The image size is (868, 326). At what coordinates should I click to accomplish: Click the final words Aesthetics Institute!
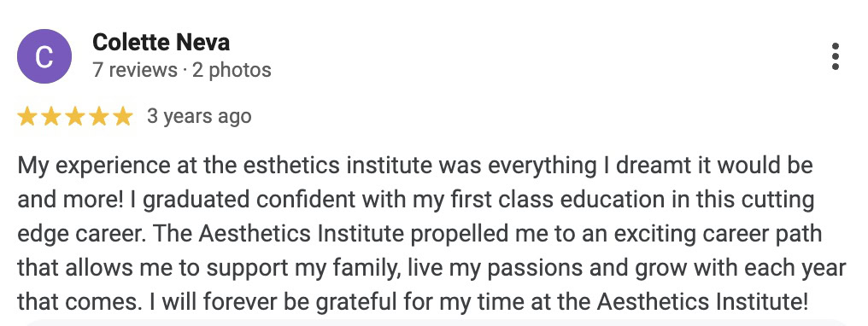click(703, 302)
